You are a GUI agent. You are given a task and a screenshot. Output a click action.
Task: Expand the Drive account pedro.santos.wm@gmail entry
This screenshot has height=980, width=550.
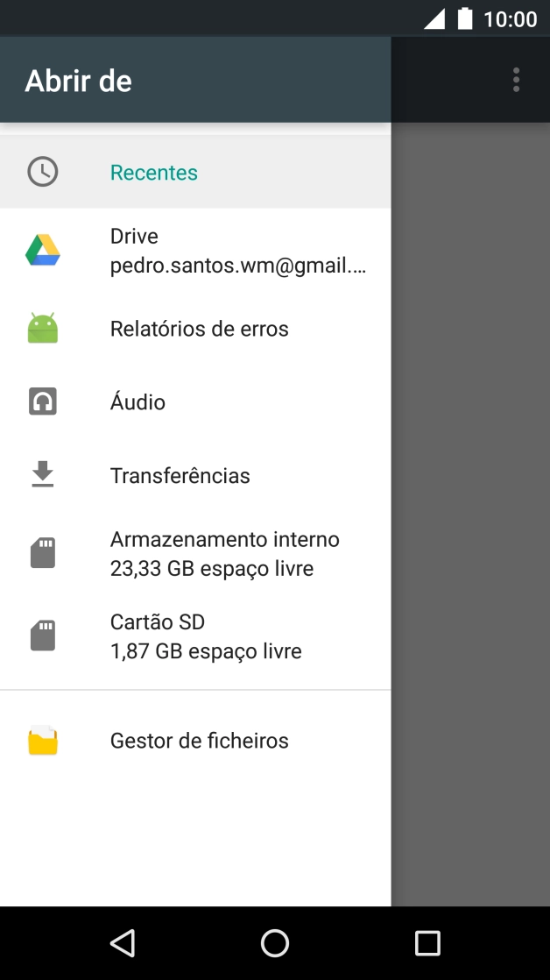pos(236,250)
